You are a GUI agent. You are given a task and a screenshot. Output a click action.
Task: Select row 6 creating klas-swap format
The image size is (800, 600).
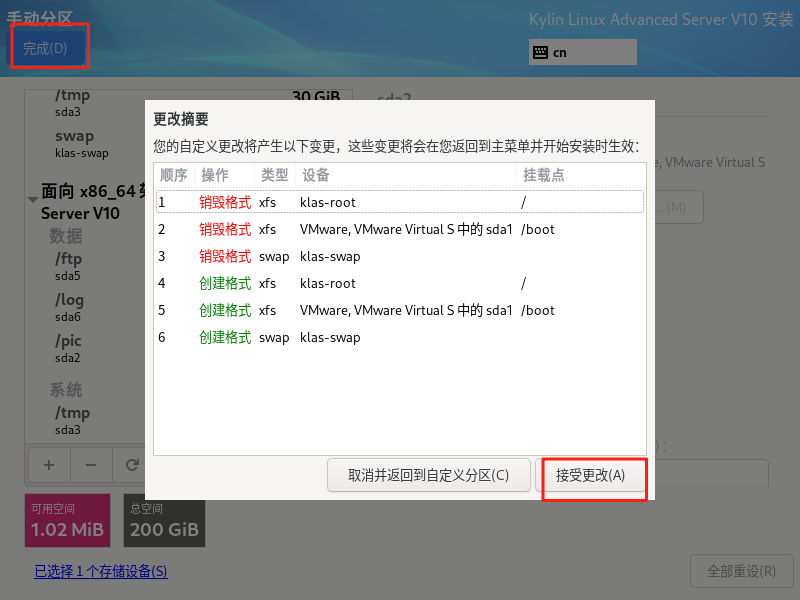(398, 337)
